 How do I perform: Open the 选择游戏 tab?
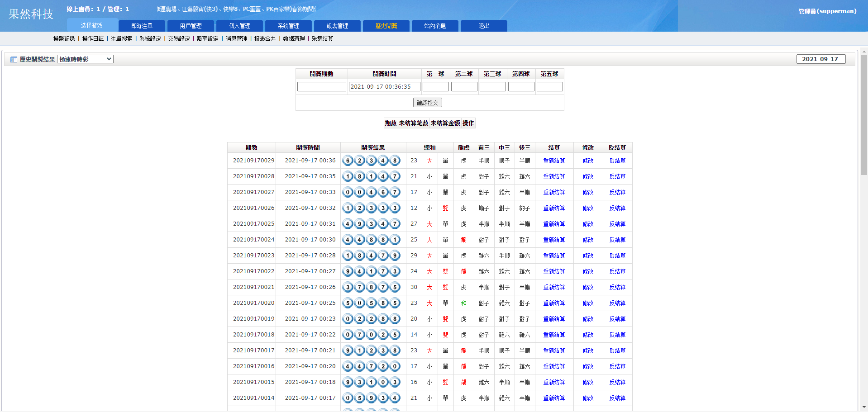pyautogui.click(x=92, y=26)
